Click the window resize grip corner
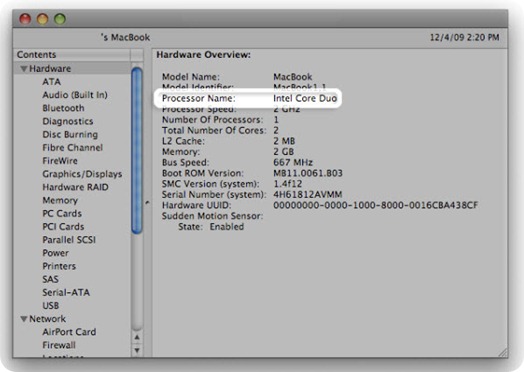 tap(503, 352)
